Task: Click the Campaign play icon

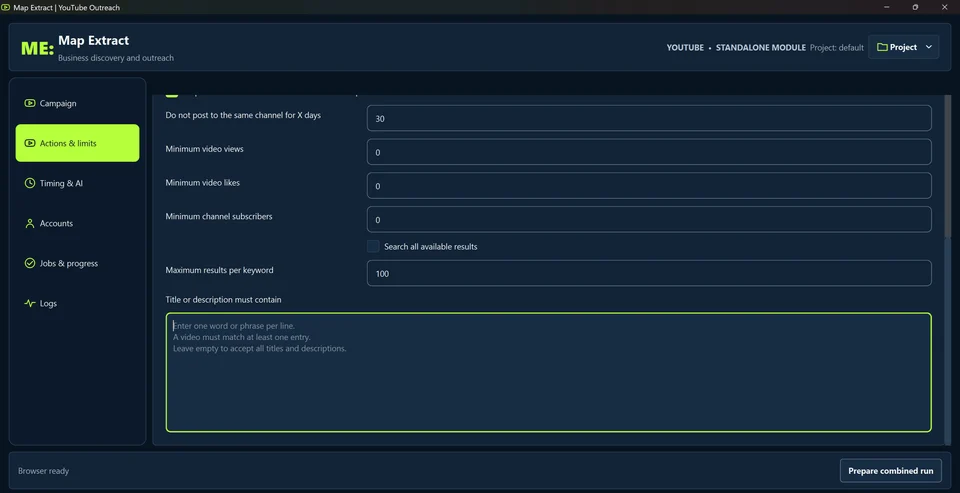Action: (29, 103)
